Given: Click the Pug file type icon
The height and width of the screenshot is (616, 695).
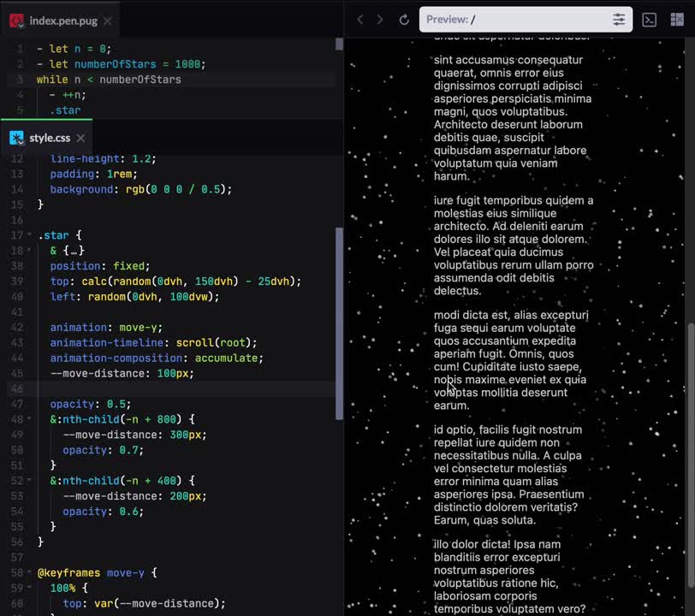Looking at the screenshot, I should (x=16, y=20).
